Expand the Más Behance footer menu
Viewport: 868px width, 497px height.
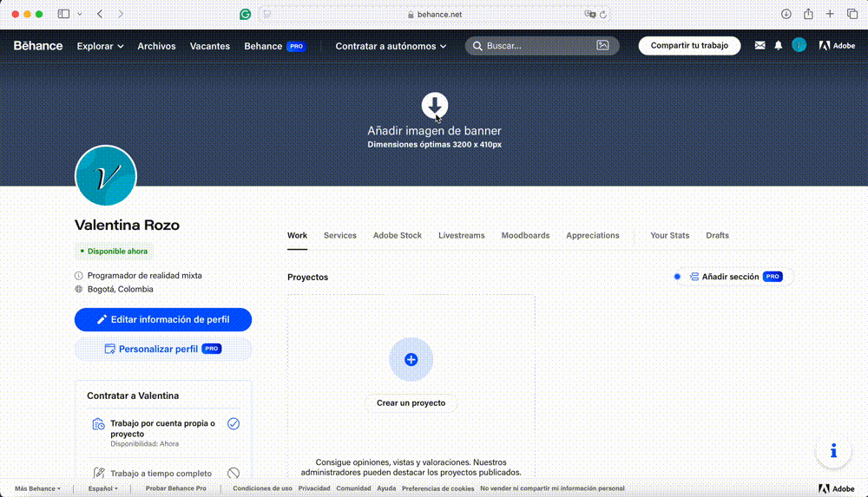[x=37, y=488]
